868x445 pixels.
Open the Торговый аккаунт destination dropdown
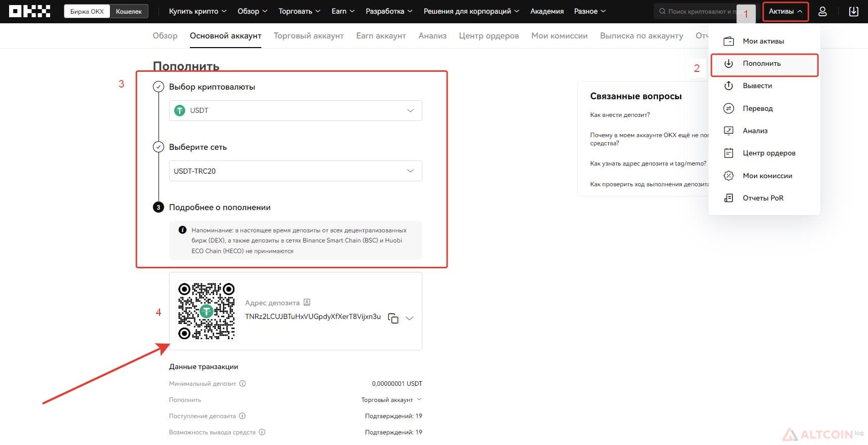(391, 400)
